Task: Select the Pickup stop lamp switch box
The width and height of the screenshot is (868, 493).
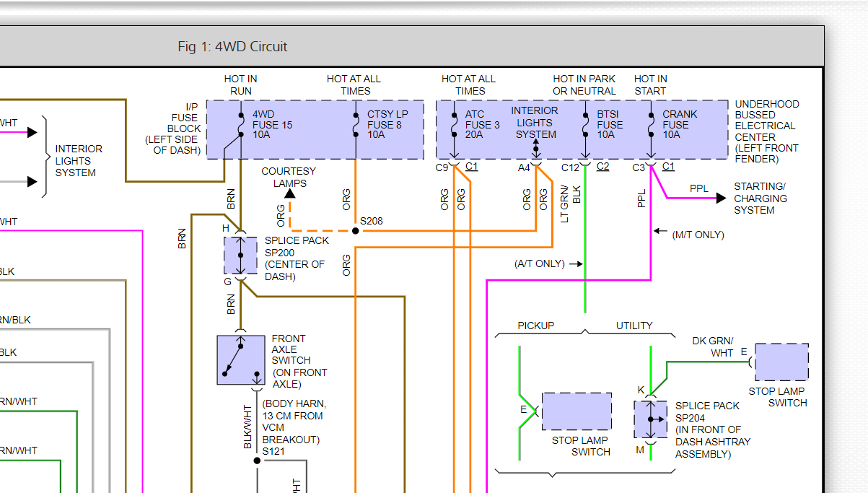Action: tap(576, 411)
